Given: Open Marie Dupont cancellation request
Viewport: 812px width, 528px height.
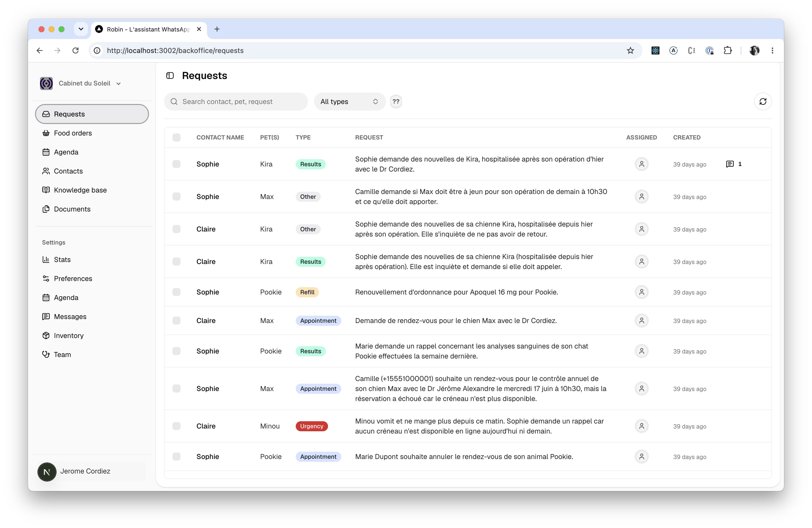Looking at the screenshot, I should (464, 456).
